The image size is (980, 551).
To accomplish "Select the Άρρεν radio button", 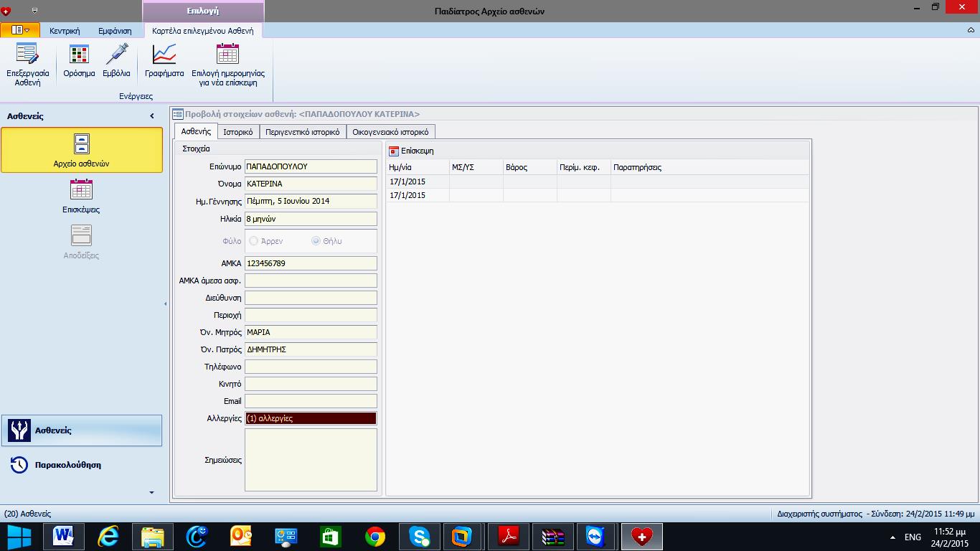I will pyautogui.click(x=254, y=241).
